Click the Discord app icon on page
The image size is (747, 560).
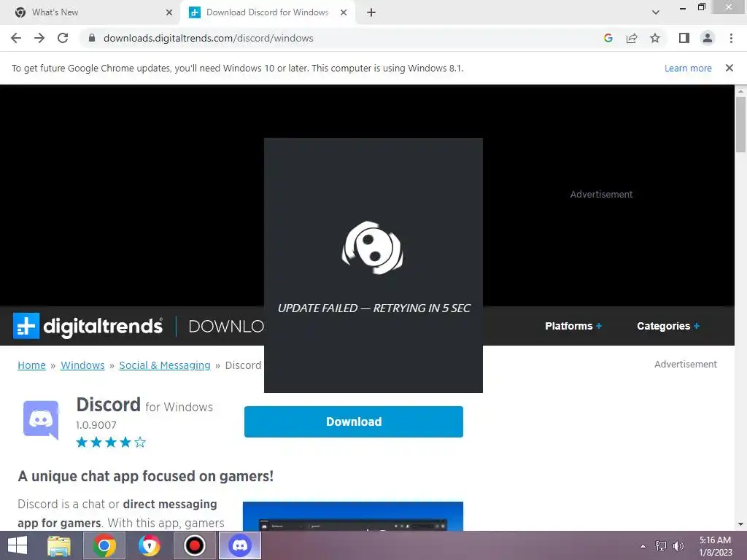pyautogui.click(x=41, y=419)
